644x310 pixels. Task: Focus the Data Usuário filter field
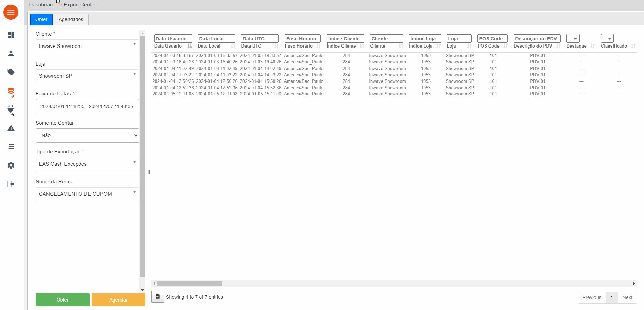click(173, 39)
